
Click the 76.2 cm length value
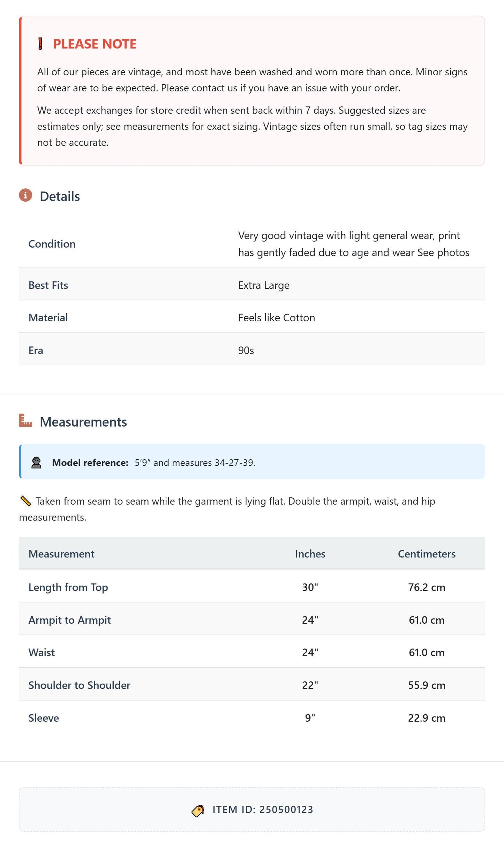(427, 587)
